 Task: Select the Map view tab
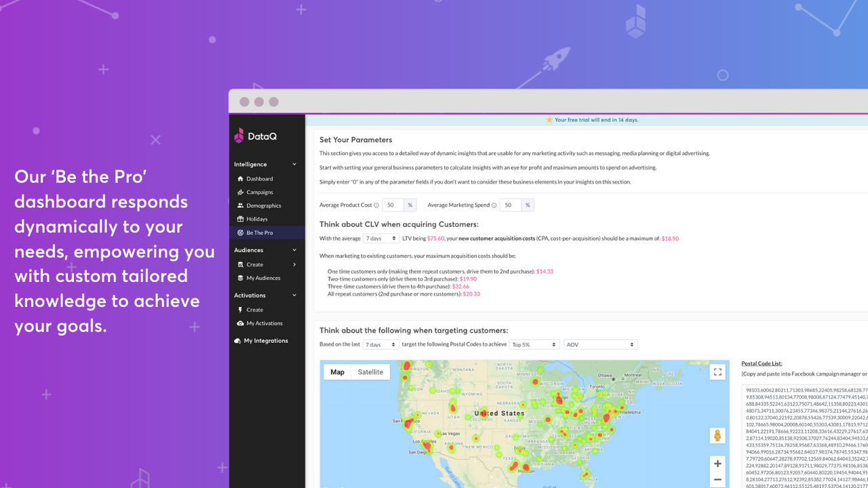click(337, 371)
